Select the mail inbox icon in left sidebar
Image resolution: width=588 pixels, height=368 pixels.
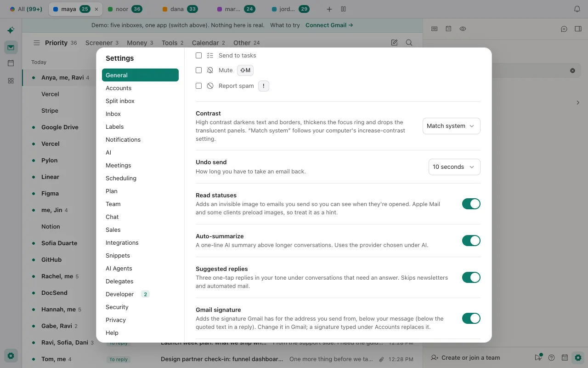(x=11, y=47)
